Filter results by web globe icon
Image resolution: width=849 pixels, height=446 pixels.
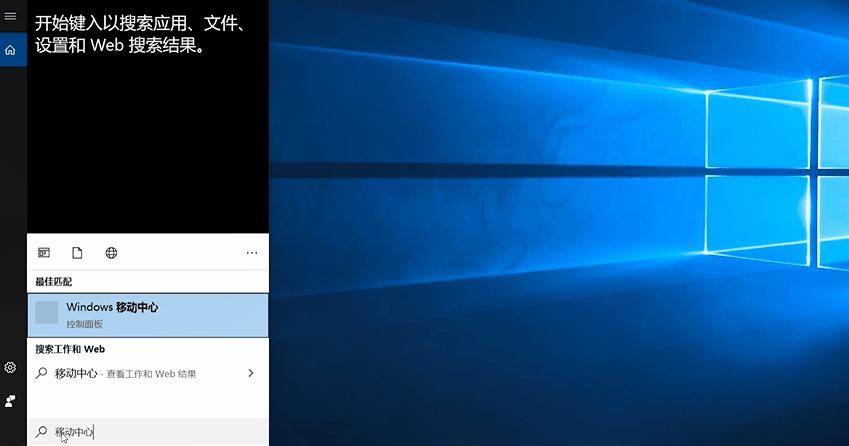coord(112,253)
